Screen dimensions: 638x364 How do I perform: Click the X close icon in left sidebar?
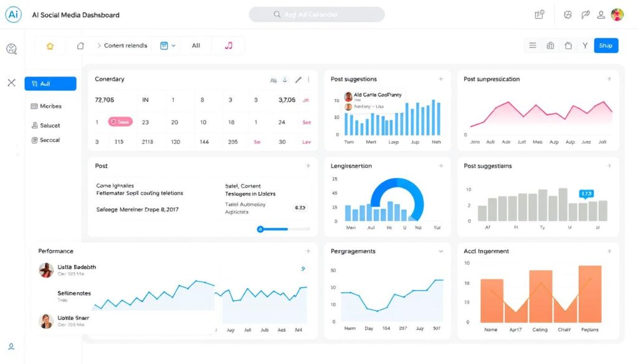(x=11, y=82)
